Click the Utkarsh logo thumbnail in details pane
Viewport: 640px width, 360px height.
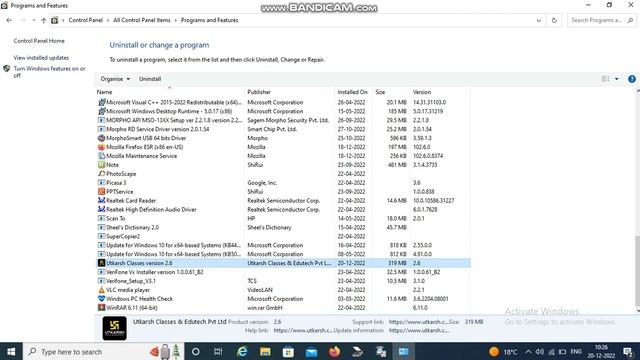point(114,328)
